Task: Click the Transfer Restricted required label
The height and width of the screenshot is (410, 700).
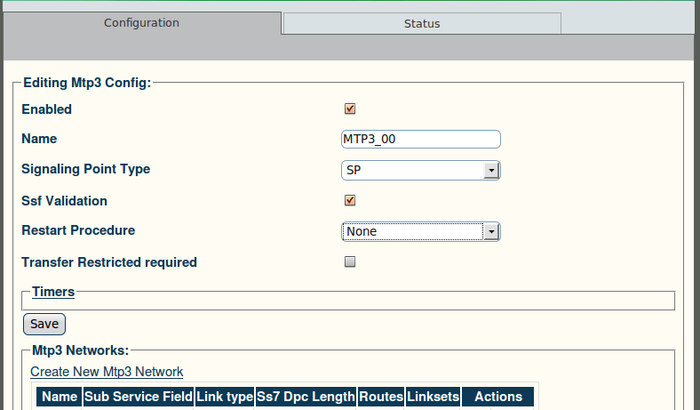Action: pos(109,262)
